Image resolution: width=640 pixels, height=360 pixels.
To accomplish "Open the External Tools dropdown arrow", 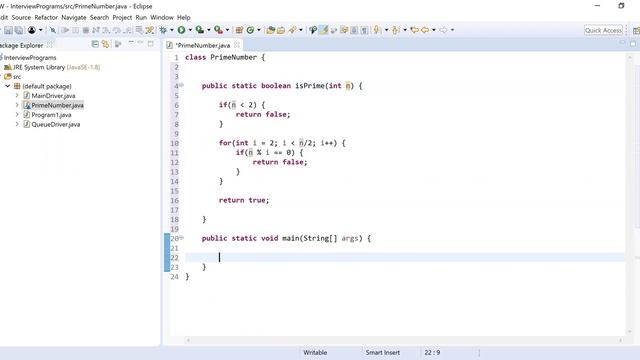I will click(x=227, y=30).
